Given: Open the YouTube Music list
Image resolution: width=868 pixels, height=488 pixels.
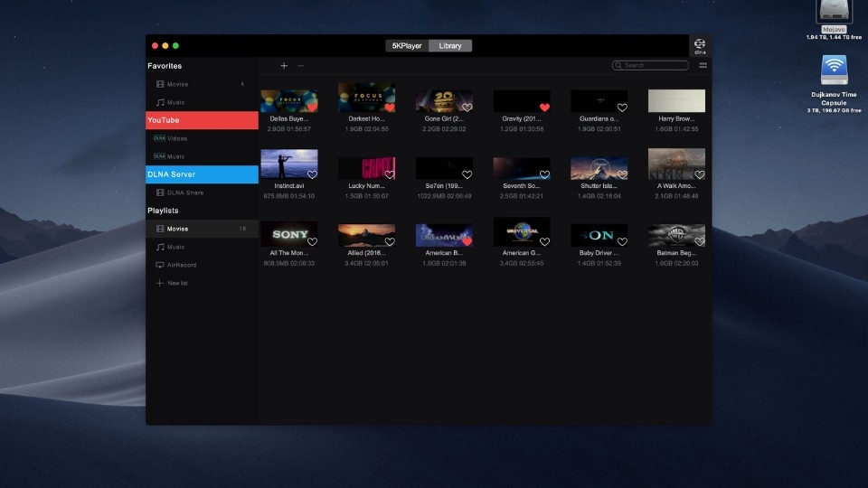Looking at the screenshot, I should 202,156.
